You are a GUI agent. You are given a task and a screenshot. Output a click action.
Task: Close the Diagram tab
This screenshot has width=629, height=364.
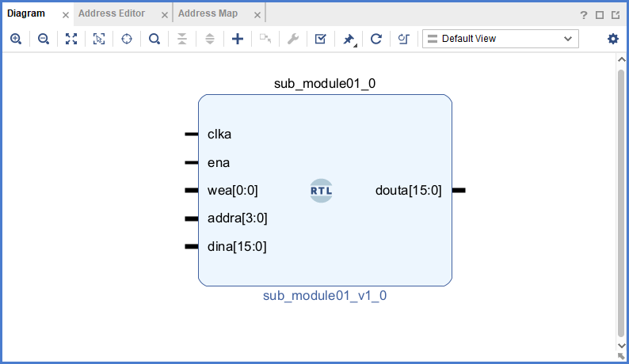click(x=66, y=15)
